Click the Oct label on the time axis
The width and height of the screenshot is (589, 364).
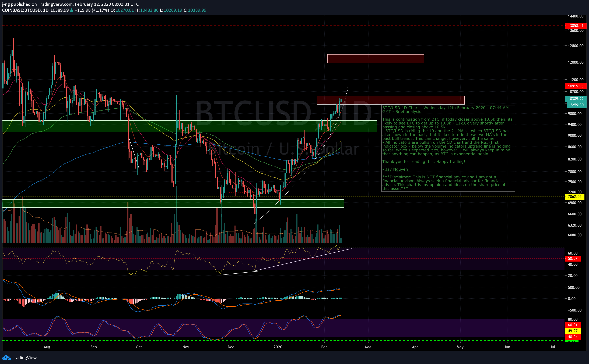point(139,347)
